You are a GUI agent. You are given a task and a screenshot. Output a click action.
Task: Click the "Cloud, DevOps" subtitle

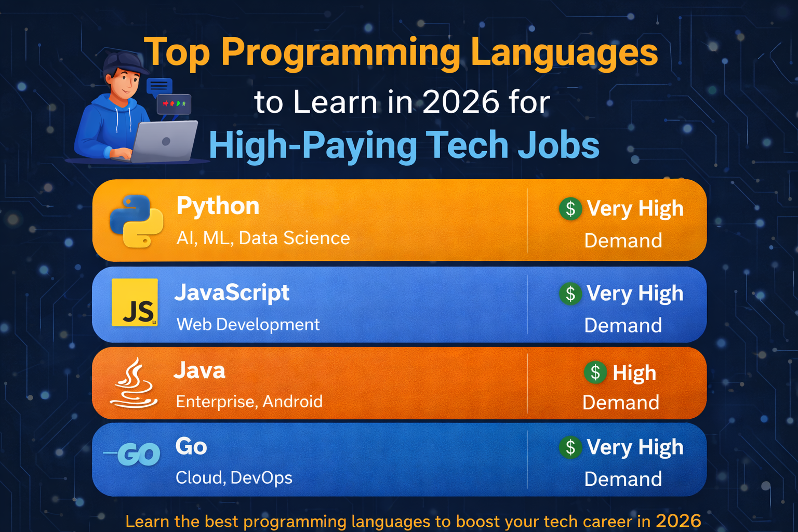234,477
